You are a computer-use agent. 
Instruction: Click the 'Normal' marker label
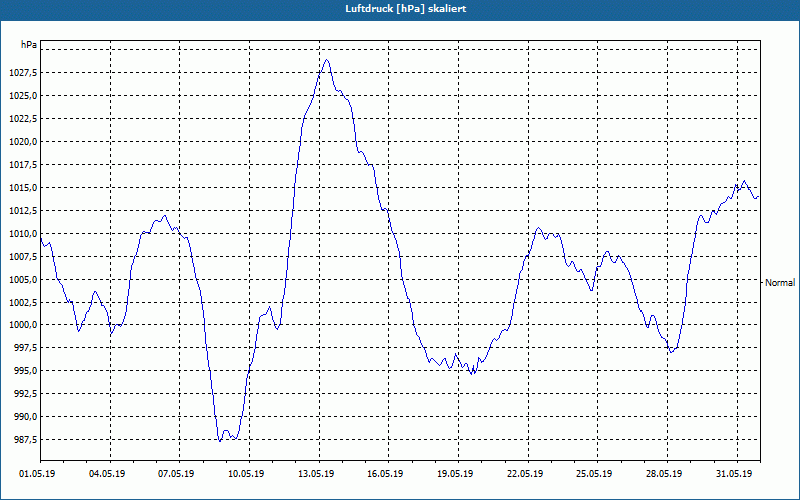[x=780, y=283]
